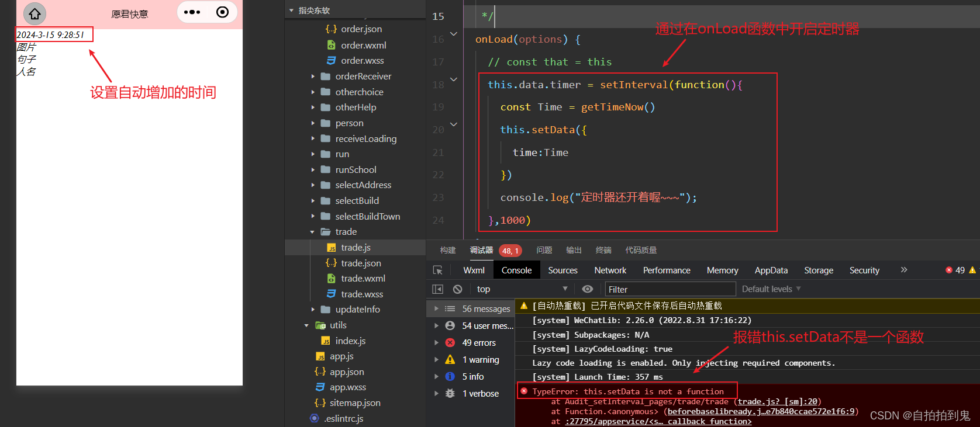
Task: Open the Performance devtools tab
Action: pyautogui.click(x=667, y=270)
